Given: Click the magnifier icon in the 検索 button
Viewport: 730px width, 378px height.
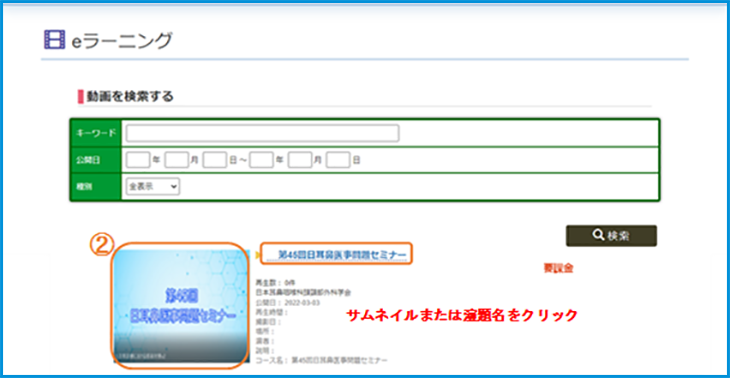Looking at the screenshot, I should [x=598, y=235].
